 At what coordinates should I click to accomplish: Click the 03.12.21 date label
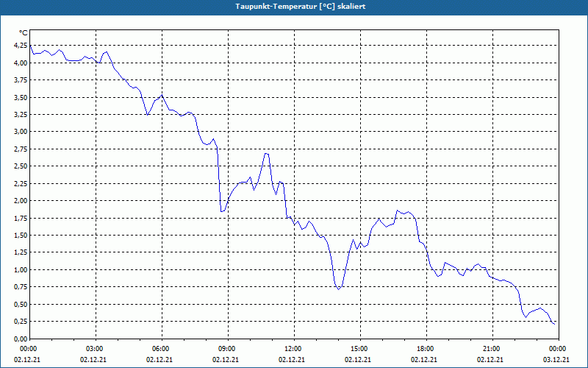point(556,359)
